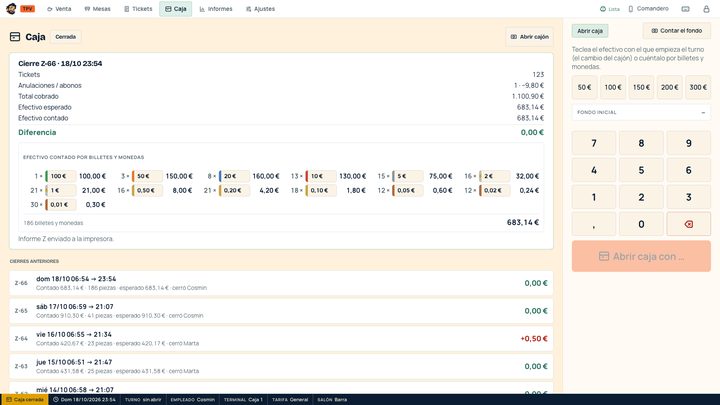The width and height of the screenshot is (720, 405).
Task: Click Terminal Caja 1 status entry
Action: [x=243, y=399]
